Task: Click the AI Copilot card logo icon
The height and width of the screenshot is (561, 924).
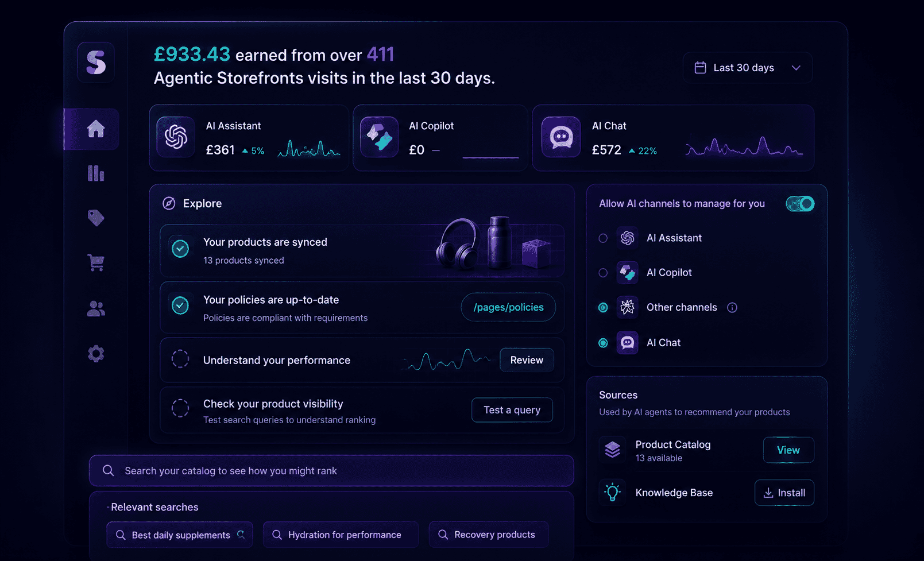Action: (x=380, y=137)
